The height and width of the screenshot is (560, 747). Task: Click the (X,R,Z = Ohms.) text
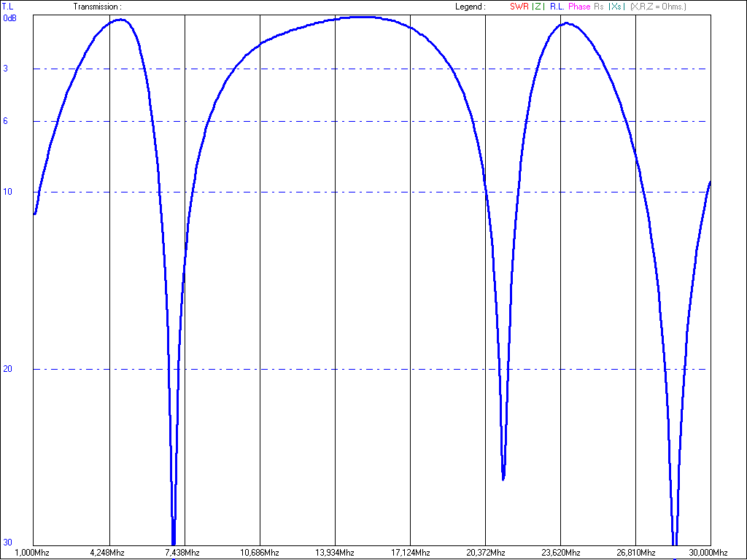coord(658,7)
